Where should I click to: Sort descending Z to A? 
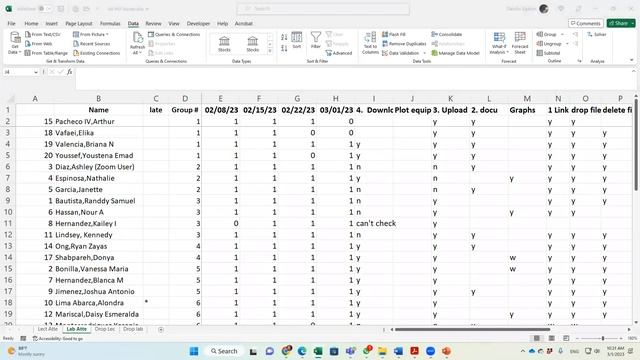pyautogui.click(x=284, y=48)
